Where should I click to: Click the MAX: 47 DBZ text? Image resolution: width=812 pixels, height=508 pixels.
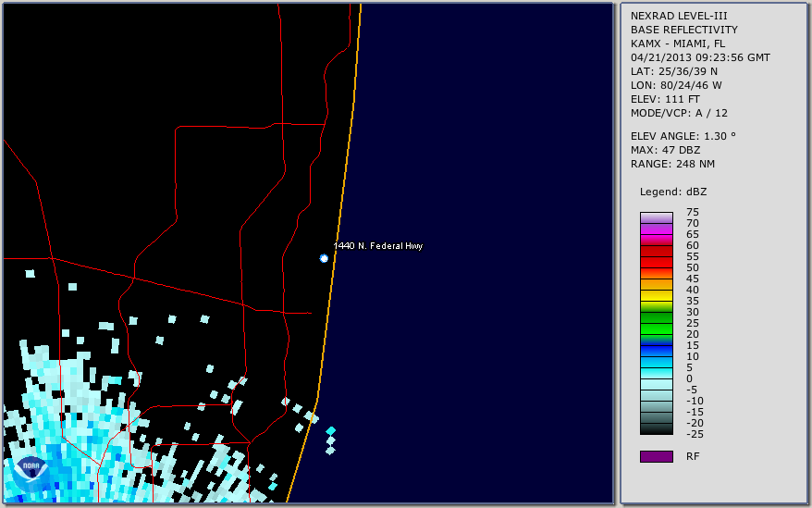tap(665, 150)
